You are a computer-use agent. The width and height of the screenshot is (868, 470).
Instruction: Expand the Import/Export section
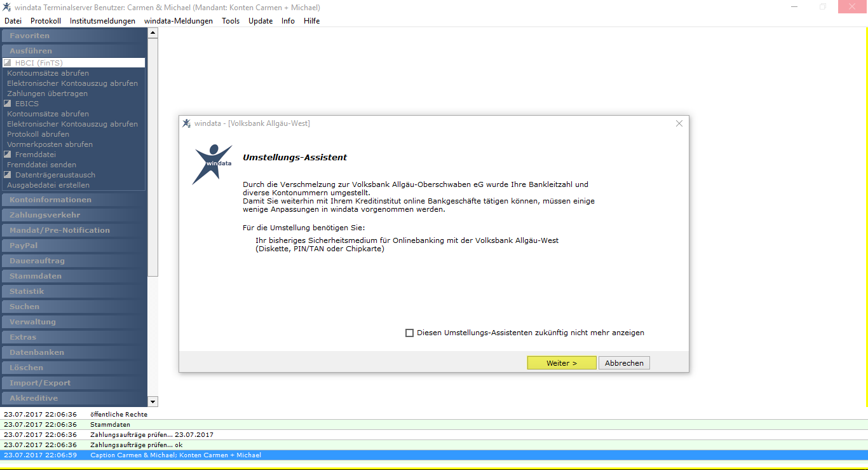point(74,383)
